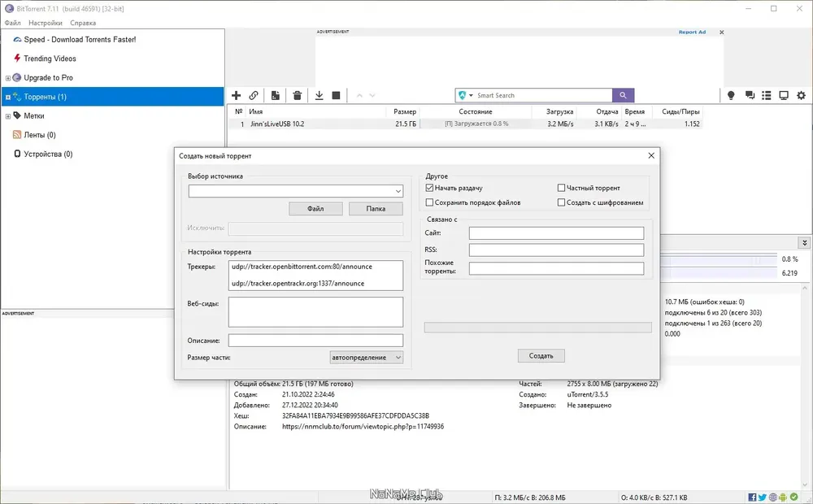Close the Создать новый торрент dialog
Screen dimensions: 813x504
click(651, 155)
